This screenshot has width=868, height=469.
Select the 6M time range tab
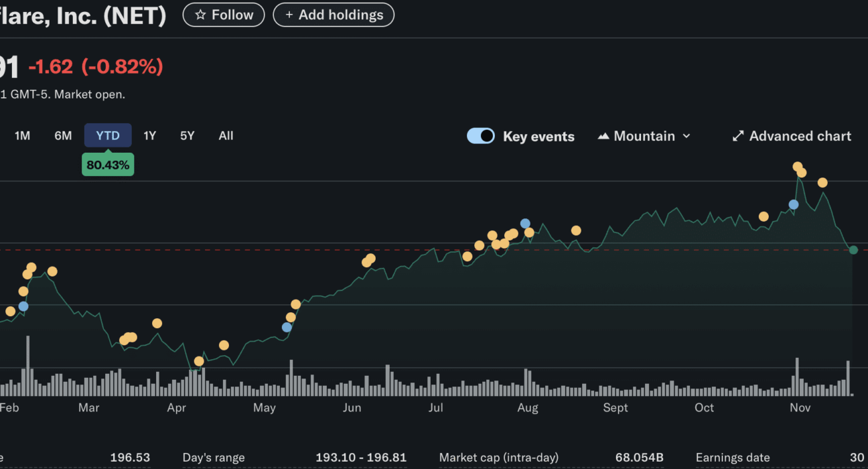pos(63,135)
